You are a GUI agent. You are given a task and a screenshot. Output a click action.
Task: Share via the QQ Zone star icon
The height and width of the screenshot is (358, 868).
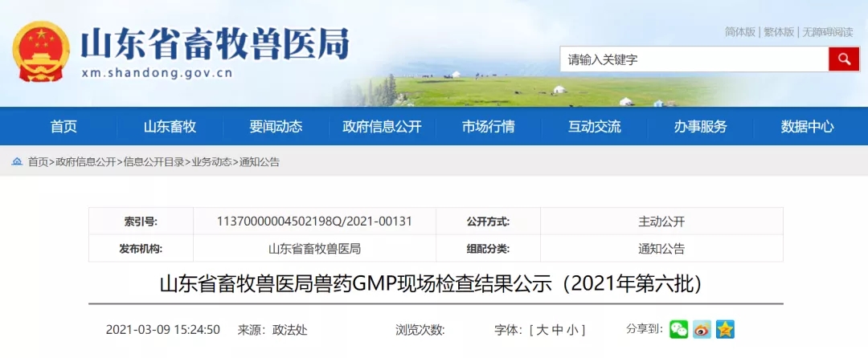725,329
